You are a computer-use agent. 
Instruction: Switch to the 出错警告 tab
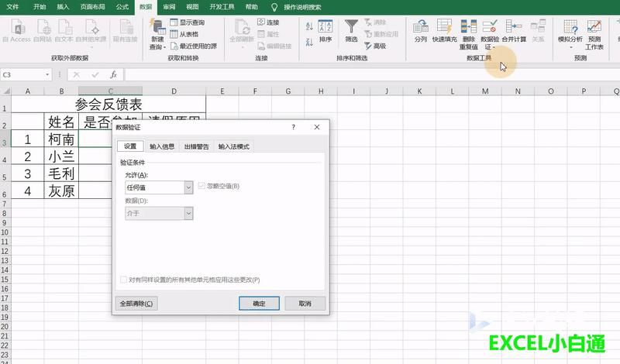[x=196, y=146]
